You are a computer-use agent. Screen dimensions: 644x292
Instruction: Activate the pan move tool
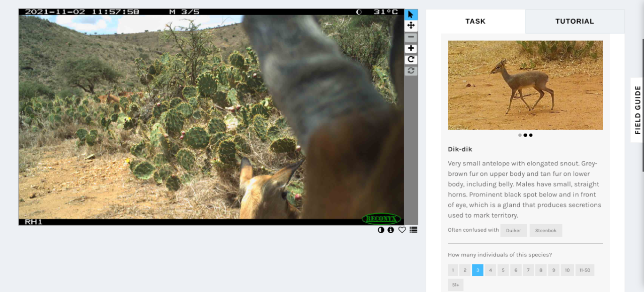[x=411, y=26]
